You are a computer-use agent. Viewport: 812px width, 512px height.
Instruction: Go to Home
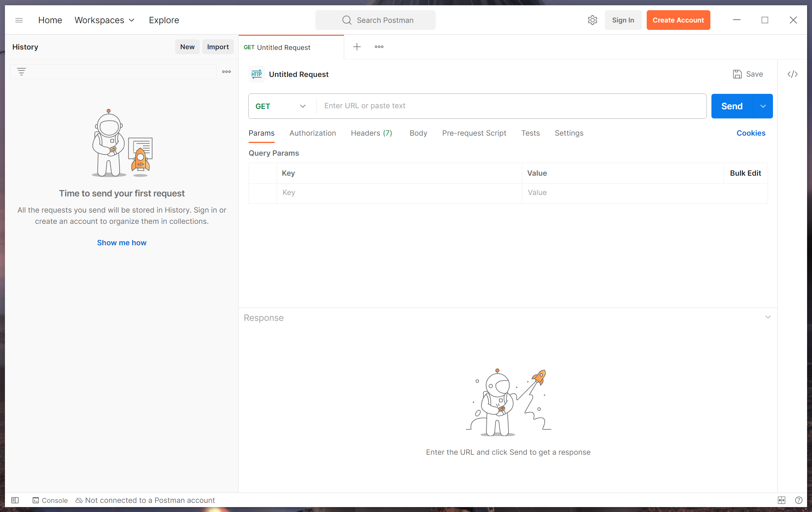[50, 20]
